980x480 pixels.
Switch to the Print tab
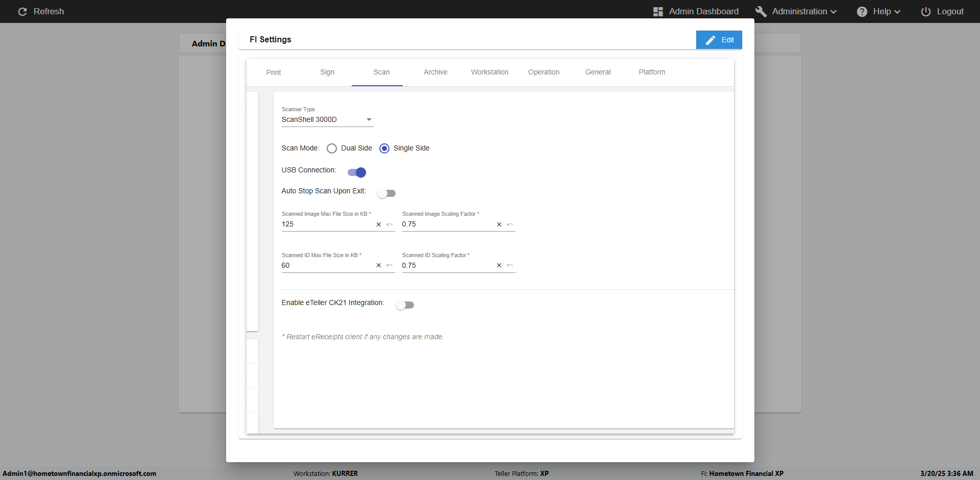coord(274,72)
